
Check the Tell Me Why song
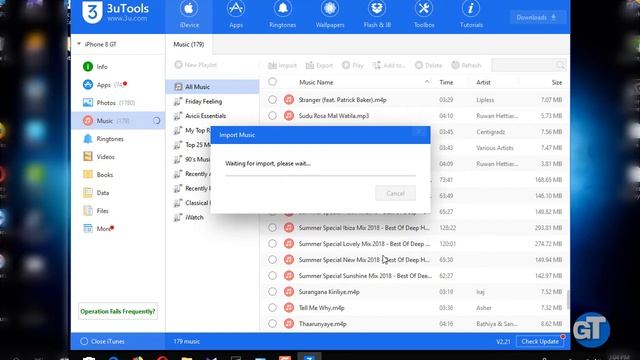click(x=272, y=308)
